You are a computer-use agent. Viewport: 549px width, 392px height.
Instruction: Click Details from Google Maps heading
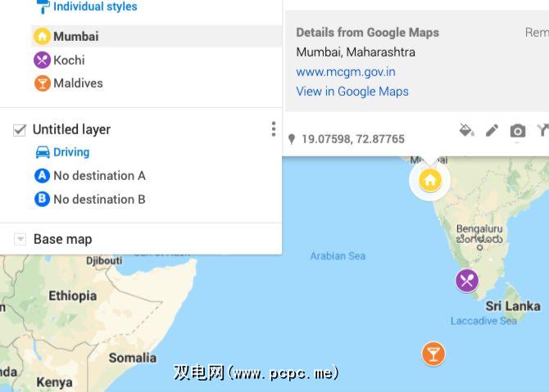[x=368, y=33]
